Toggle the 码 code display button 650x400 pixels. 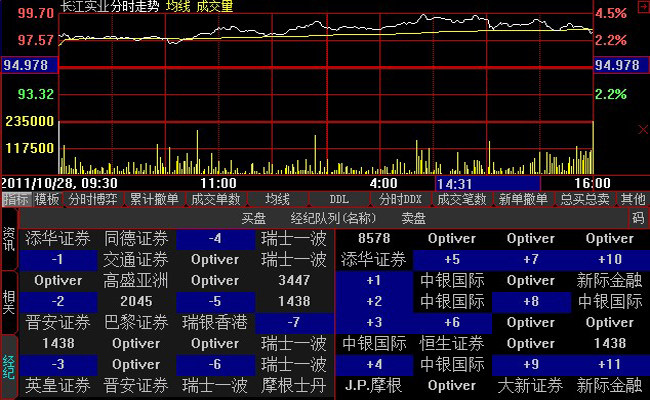pos(638,217)
